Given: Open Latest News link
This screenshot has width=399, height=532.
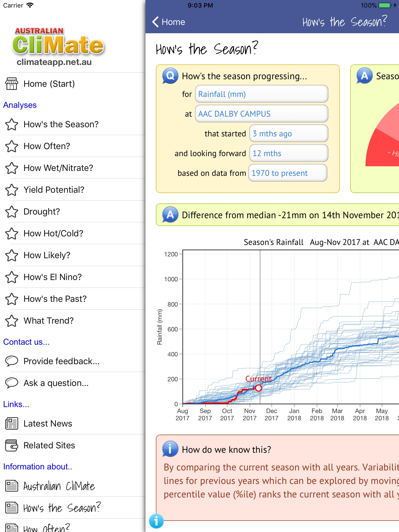Looking at the screenshot, I should point(73,423).
